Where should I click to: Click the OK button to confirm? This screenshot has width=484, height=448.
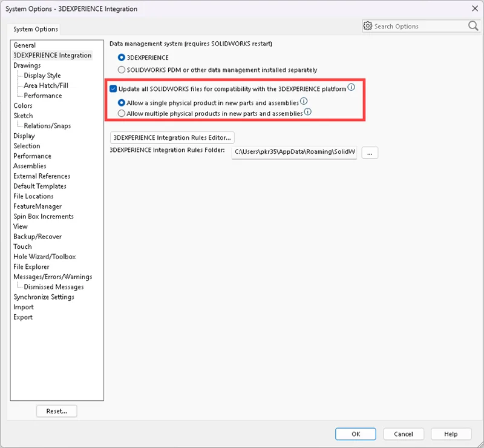pyautogui.click(x=356, y=434)
